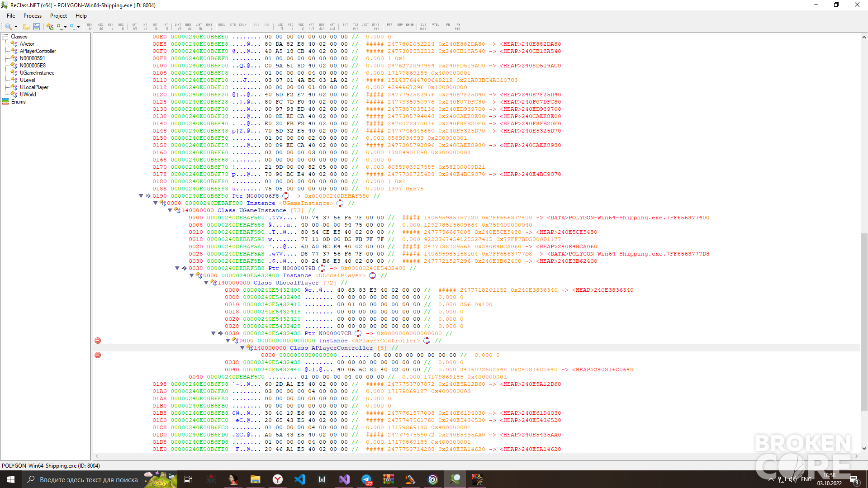Open the File menu
The width and height of the screenshot is (868, 488).
click(11, 16)
